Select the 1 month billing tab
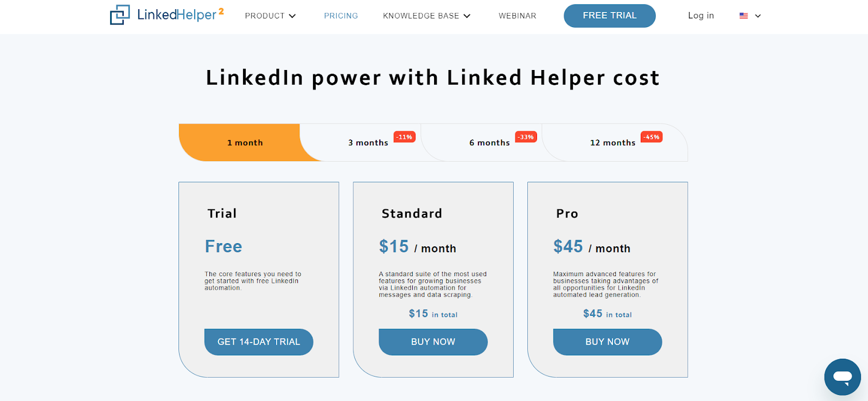Screen dimensions: 868x401 245,143
